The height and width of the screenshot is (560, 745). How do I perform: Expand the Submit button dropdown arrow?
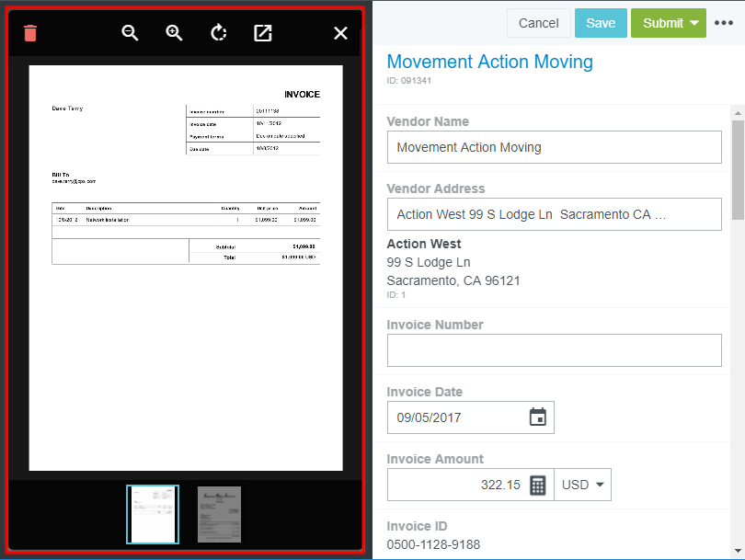pos(694,23)
